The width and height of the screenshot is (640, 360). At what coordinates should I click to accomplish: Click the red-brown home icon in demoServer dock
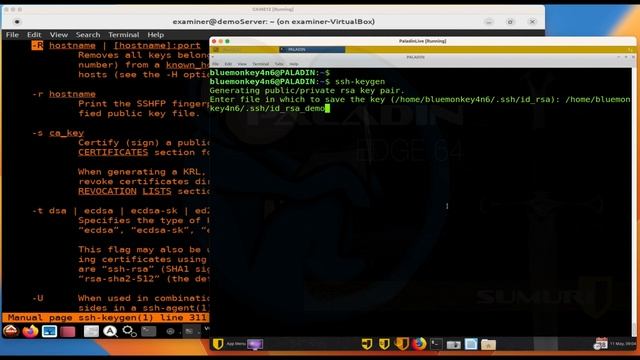(11, 331)
